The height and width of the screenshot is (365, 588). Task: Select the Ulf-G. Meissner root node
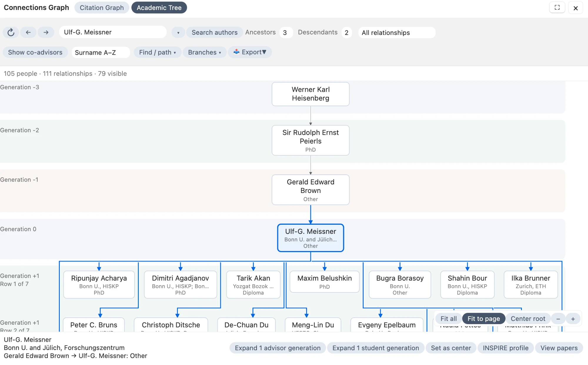pyautogui.click(x=310, y=238)
